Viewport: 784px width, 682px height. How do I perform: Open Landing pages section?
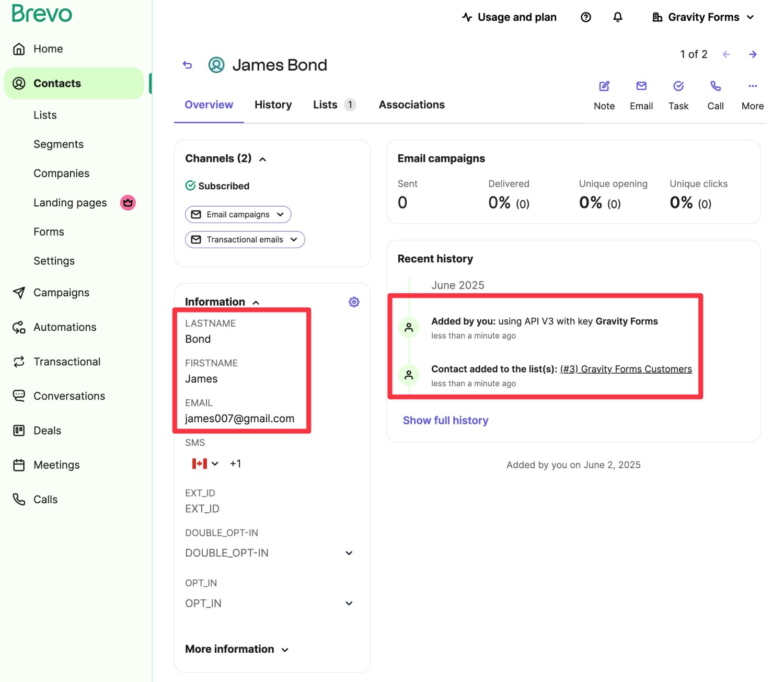[70, 203]
